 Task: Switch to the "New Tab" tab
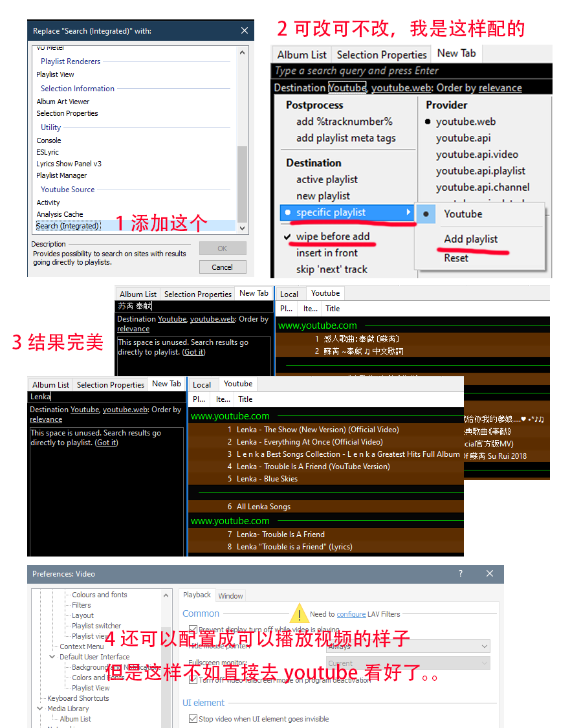point(456,54)
